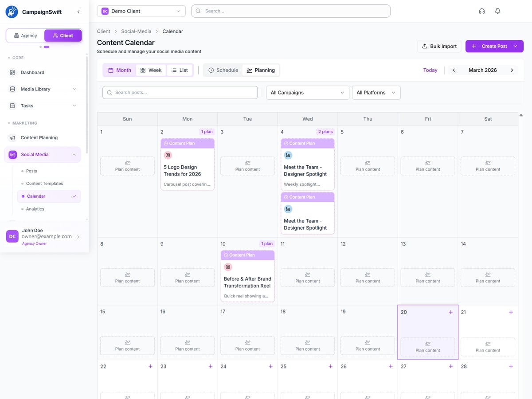532x399 pixels.
Task: Jump to Today in the calendar
Action: click(430, 70)
